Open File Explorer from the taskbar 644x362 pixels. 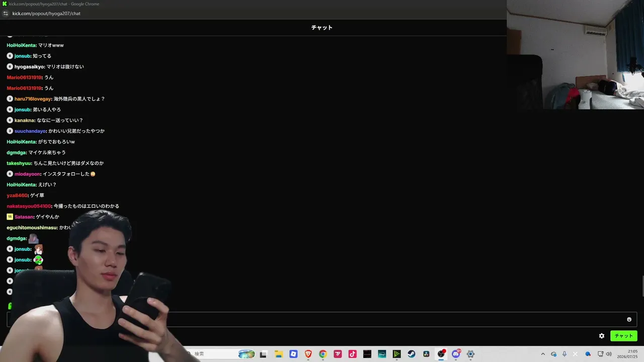tap(278, 354)
